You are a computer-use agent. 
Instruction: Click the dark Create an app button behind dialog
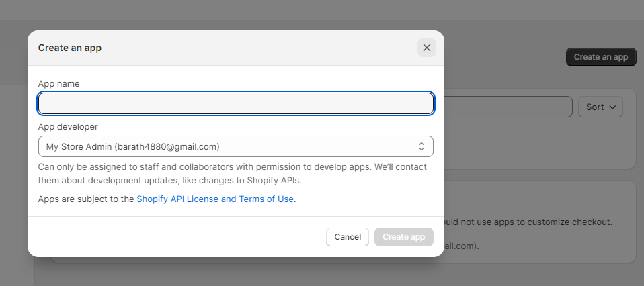[x=601, y=57]
